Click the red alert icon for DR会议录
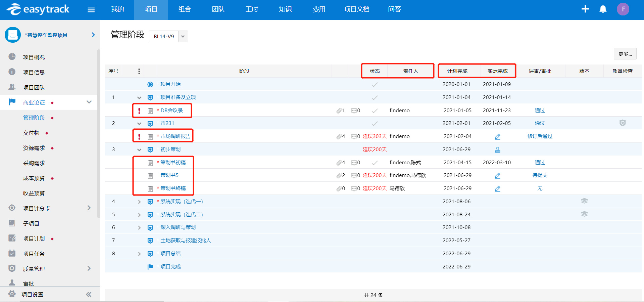 [x=139, y=111]
